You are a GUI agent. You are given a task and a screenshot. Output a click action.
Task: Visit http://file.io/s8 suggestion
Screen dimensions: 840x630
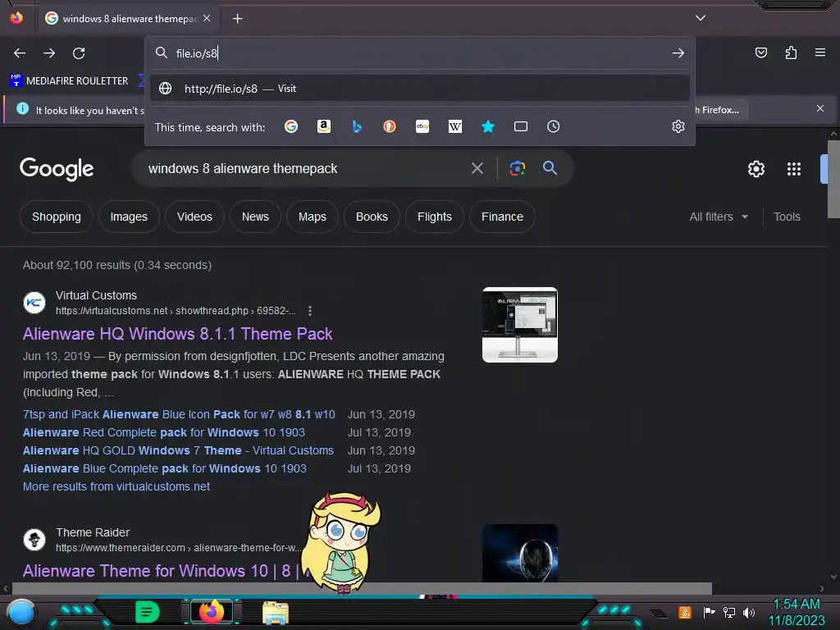point(420,89)
